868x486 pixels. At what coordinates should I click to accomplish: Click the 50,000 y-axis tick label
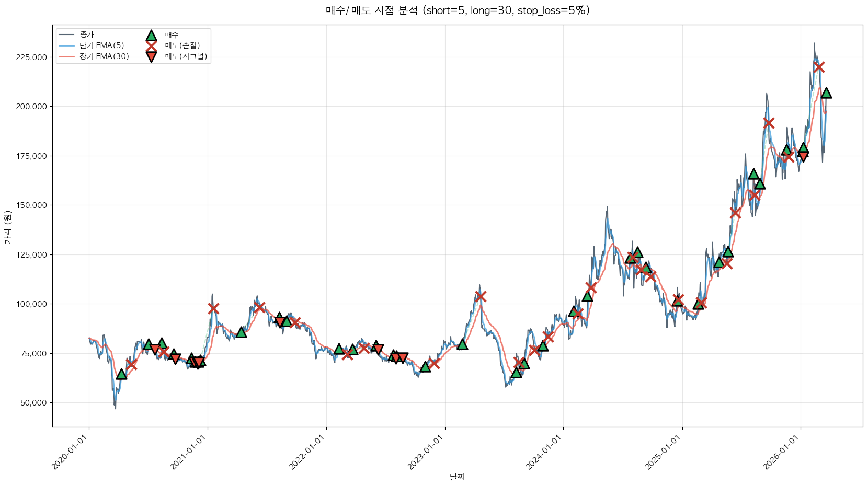tap(33, 403)
